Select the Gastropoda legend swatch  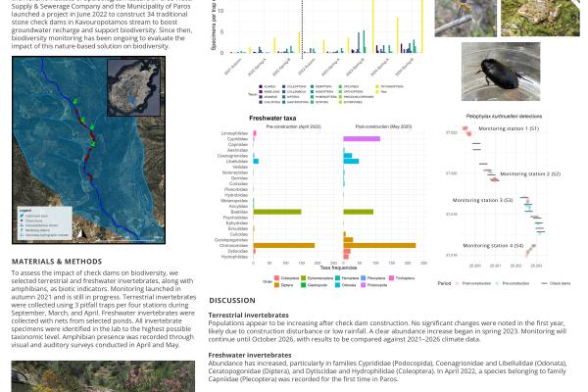pyautogui.click(x=304, y=285)
